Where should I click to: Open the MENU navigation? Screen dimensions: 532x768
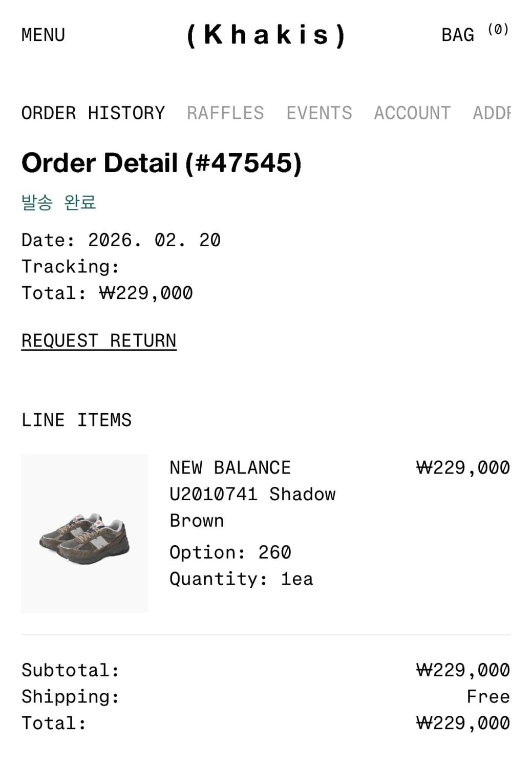coord(43,35)
